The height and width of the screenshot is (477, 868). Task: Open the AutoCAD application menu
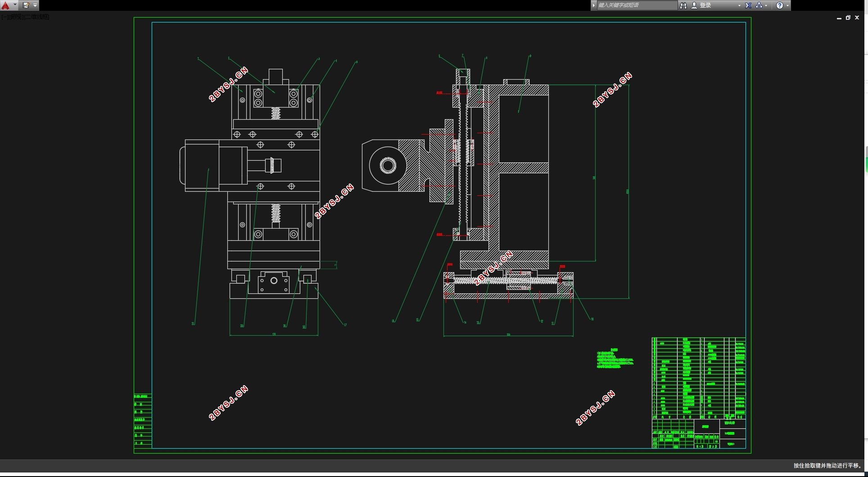tap(8, 5)
